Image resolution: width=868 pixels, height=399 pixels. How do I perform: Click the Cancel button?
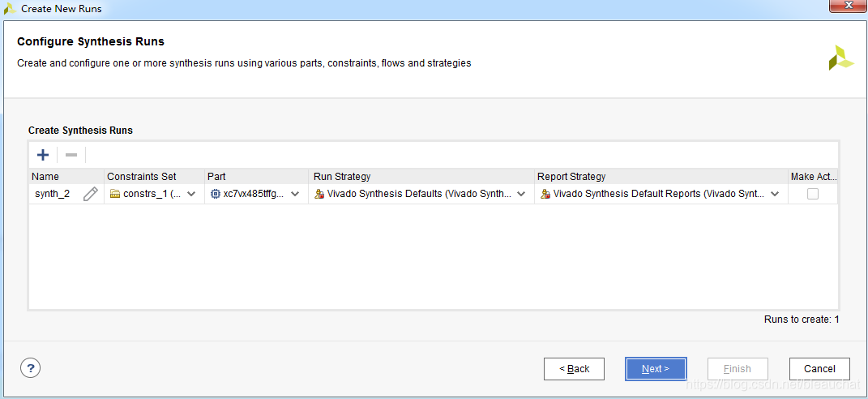click(x=819, y=368)
